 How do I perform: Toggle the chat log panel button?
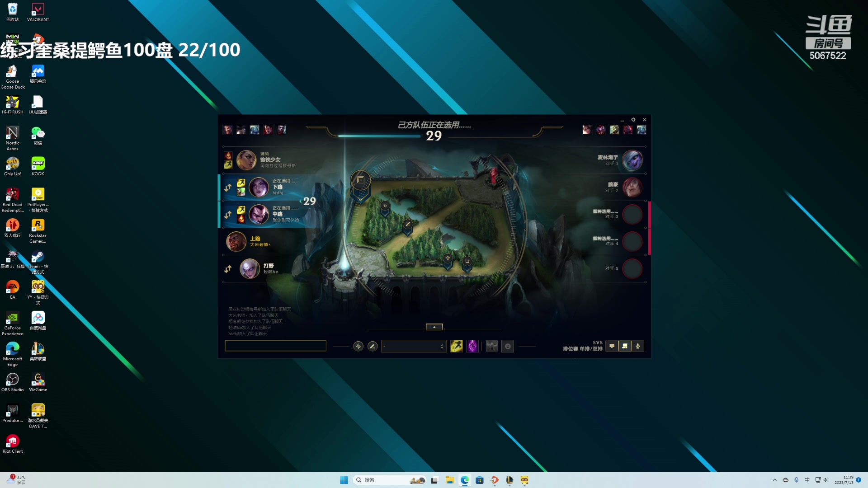coord(625,346)
